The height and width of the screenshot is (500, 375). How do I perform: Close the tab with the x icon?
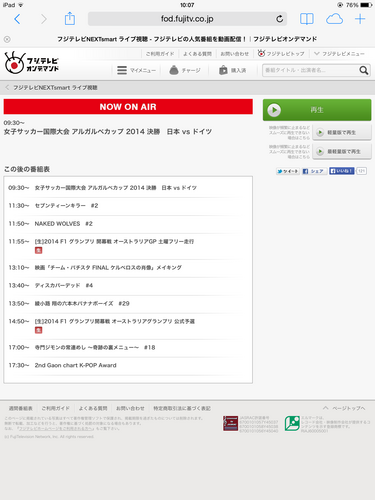coord(7,39)
